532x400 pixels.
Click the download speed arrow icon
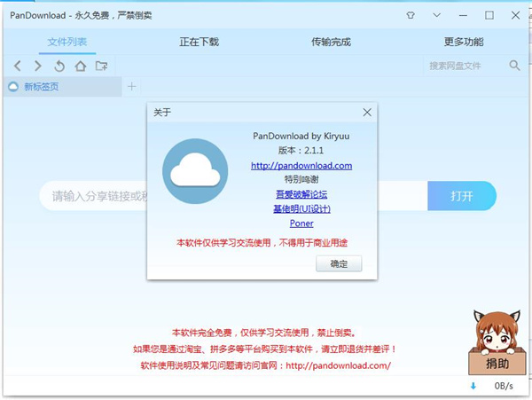pyautogui.click(x=473, y=386)
